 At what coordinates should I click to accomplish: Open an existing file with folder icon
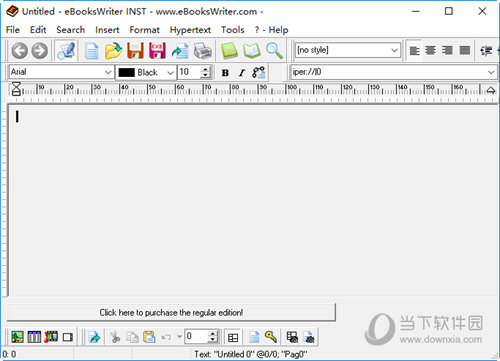point(113,51)
